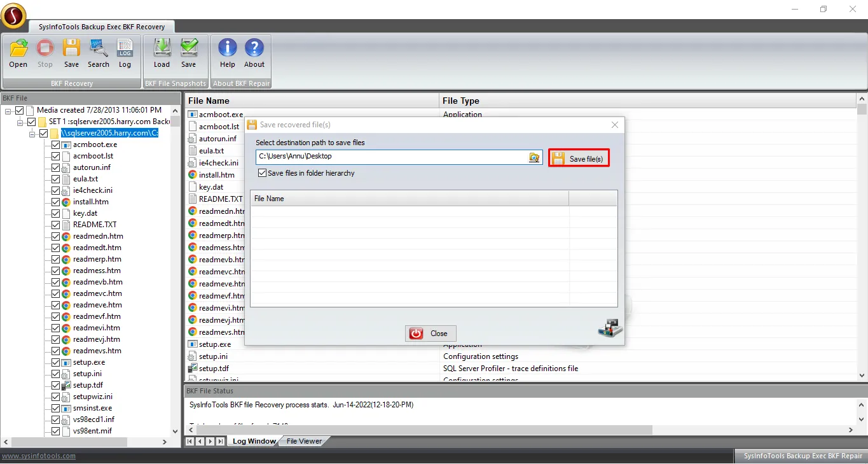Viewport: 868px width, 464px height.
Task: Collapse the SET 1 tree node
Action: (x=20, y=122)
